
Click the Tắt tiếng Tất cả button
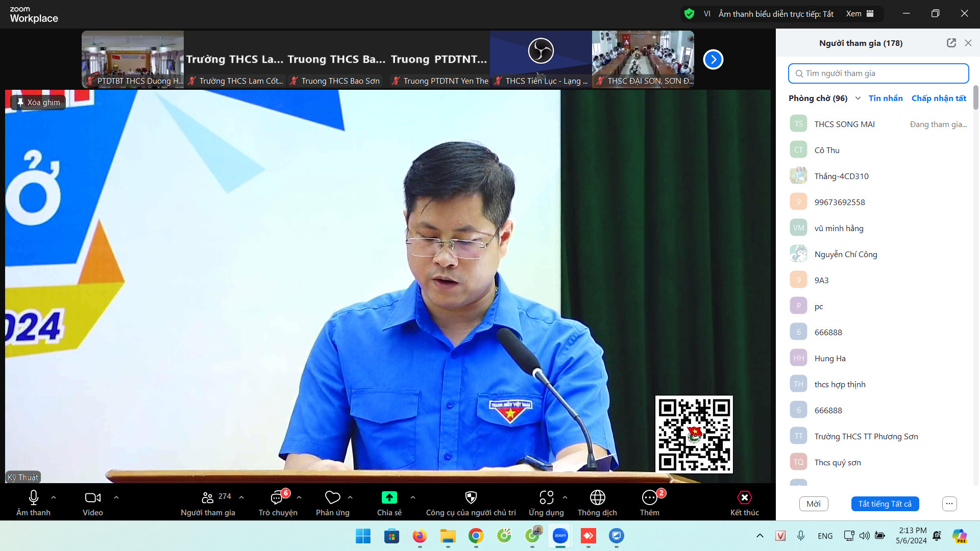click(885, 504)
